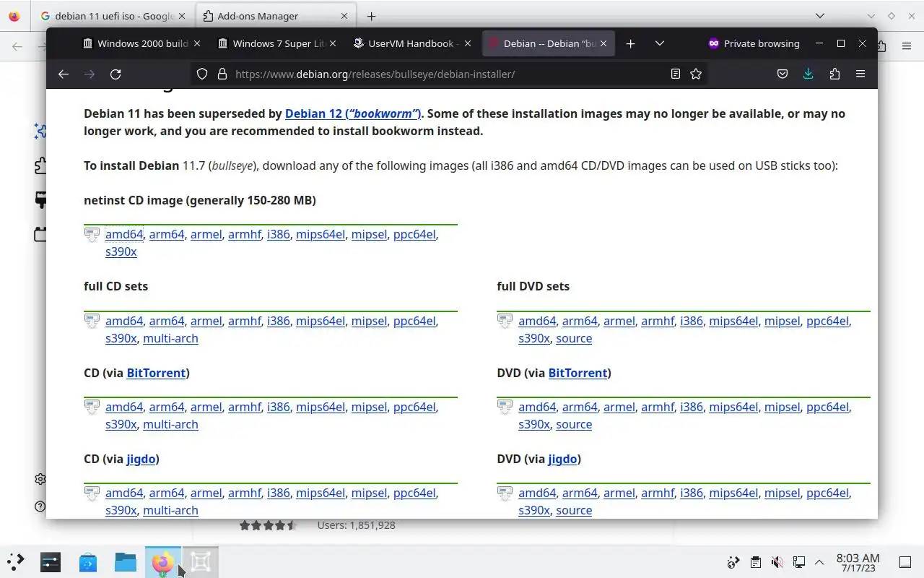Open the BitTorrent link in DVD heading
The width and height of the screenshot is (924, 578).
click(x=578, y=373)
